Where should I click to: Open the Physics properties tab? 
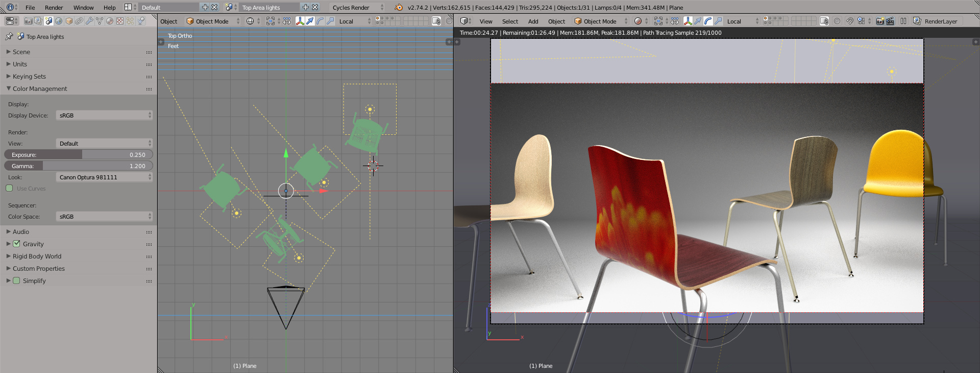[141, 21]
